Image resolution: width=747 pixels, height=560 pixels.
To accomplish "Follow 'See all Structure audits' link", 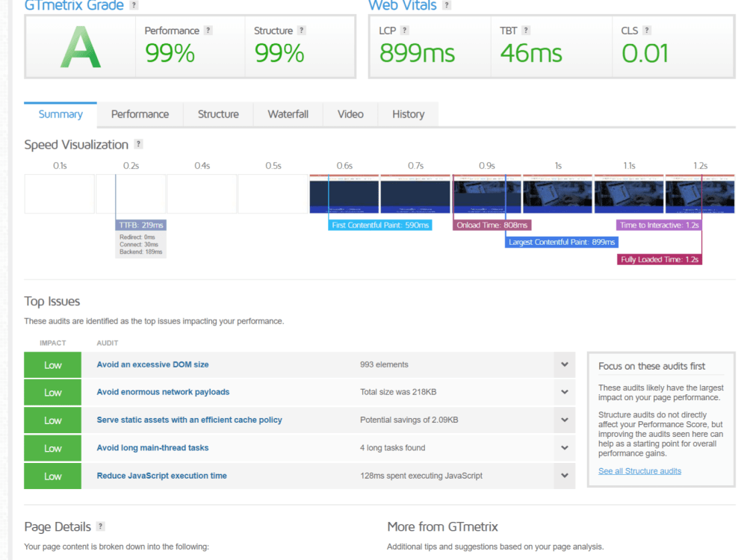I will 639,471.
